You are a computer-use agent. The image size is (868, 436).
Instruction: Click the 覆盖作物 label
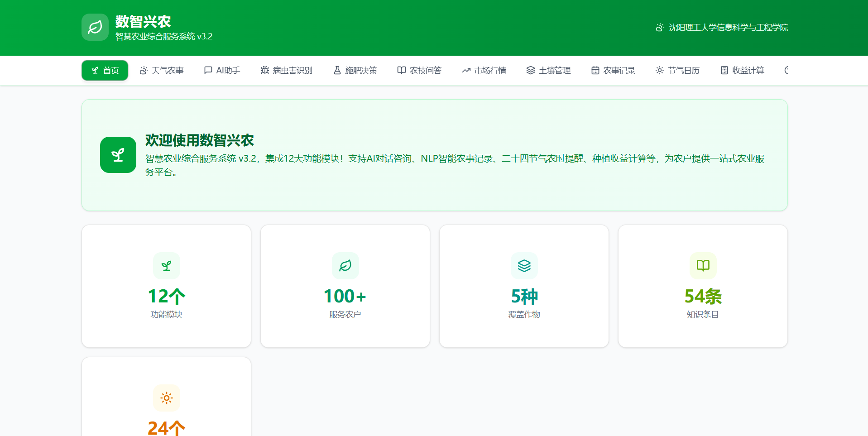click(x=524, y=315)
